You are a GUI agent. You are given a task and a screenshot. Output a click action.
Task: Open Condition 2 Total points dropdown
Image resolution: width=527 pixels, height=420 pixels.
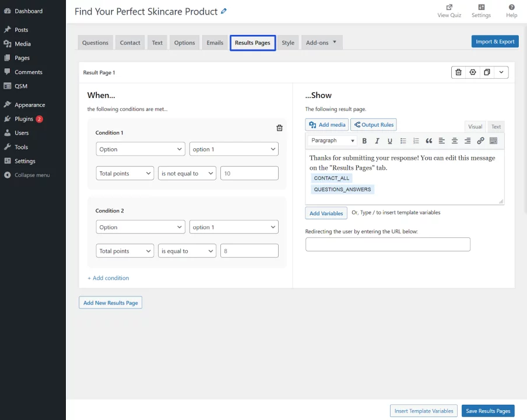[125, 251]
